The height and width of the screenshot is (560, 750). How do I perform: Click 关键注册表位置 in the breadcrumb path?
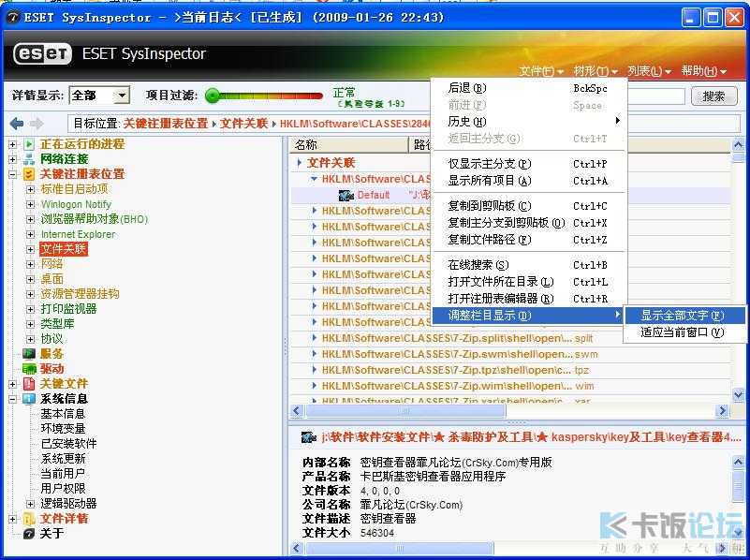[166, 124]
